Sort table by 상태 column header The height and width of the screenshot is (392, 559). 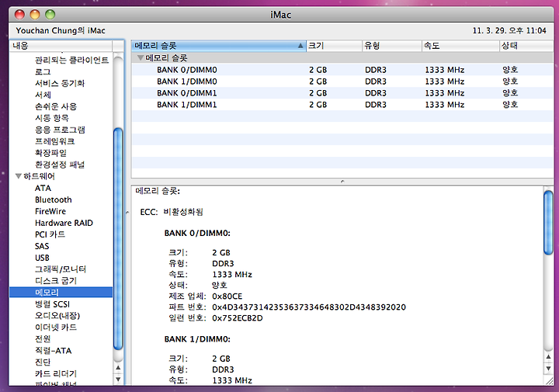pyautogui.click(x=526, y=46)
